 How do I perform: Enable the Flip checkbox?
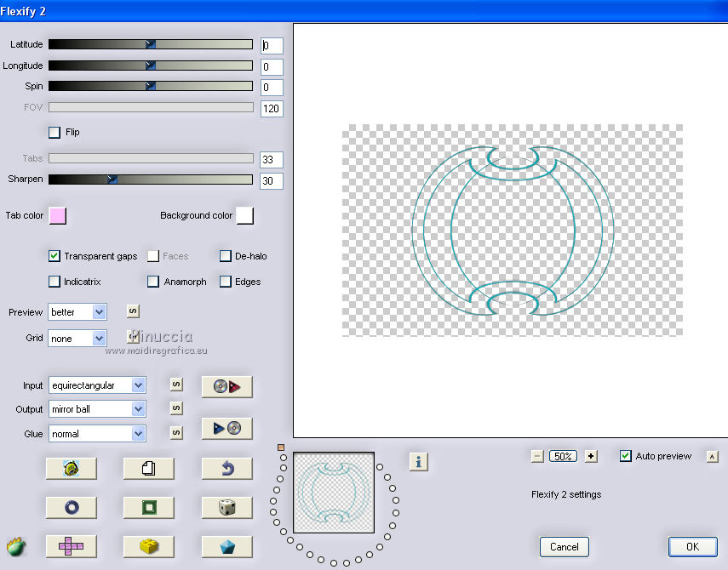(x=54, y=133)
